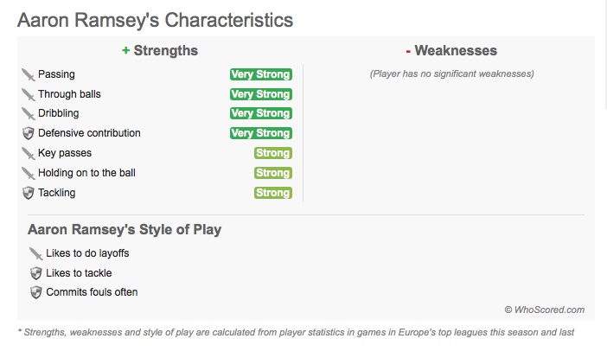This screenshot has height=364, width=607.
Task: Select the Strengths column heading
Action: [160, 51]
